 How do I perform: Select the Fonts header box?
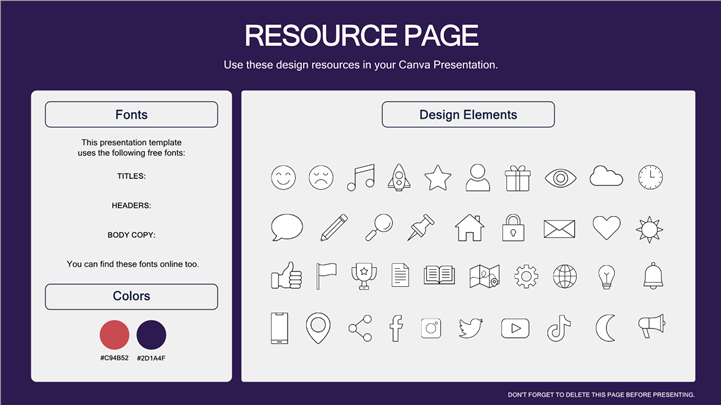(131, 115)
